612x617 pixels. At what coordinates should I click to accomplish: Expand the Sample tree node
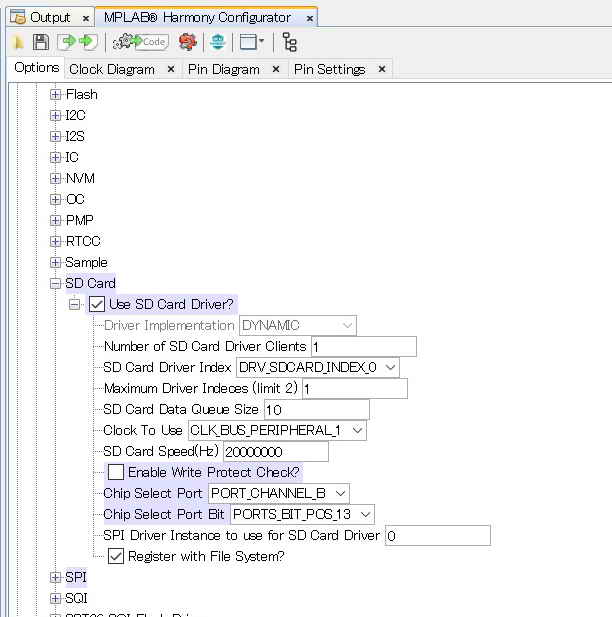click(x=55, y=262)
